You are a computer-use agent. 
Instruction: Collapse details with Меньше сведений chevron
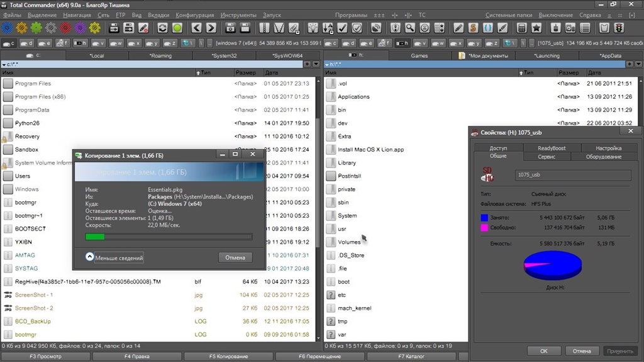(x=90, y=257)
